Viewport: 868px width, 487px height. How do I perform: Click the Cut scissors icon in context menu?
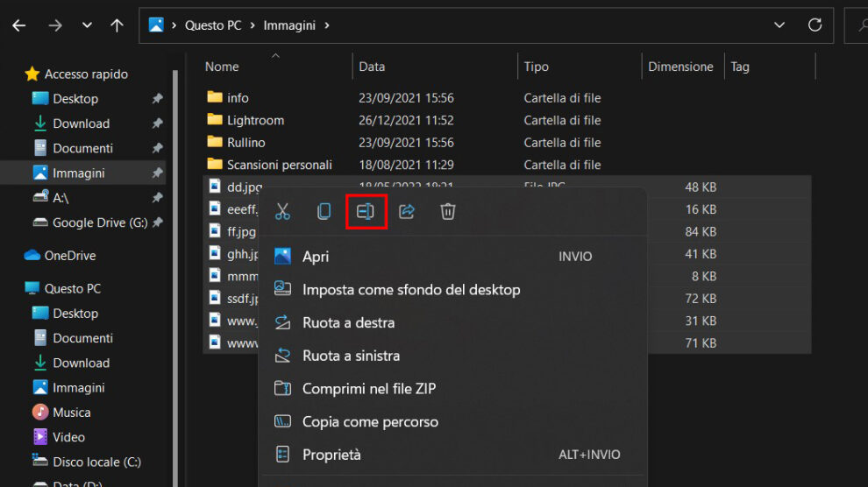[x=282, y=211]
